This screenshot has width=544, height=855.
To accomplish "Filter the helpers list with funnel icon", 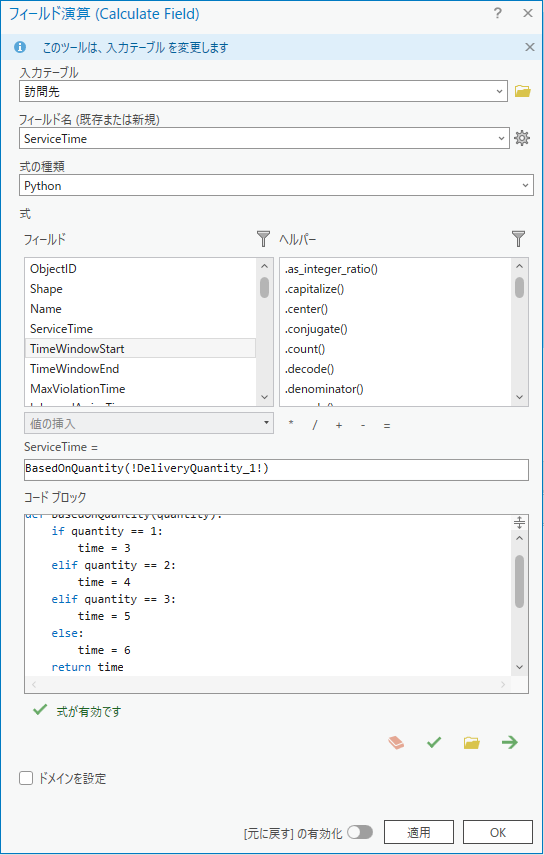I will (518, 239).
